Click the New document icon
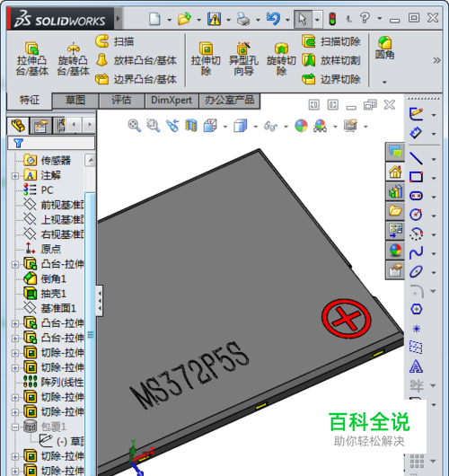 click(154, 19)
